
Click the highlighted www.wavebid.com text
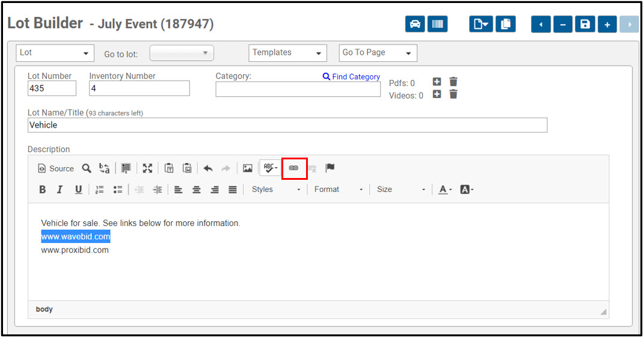(76, 236)
